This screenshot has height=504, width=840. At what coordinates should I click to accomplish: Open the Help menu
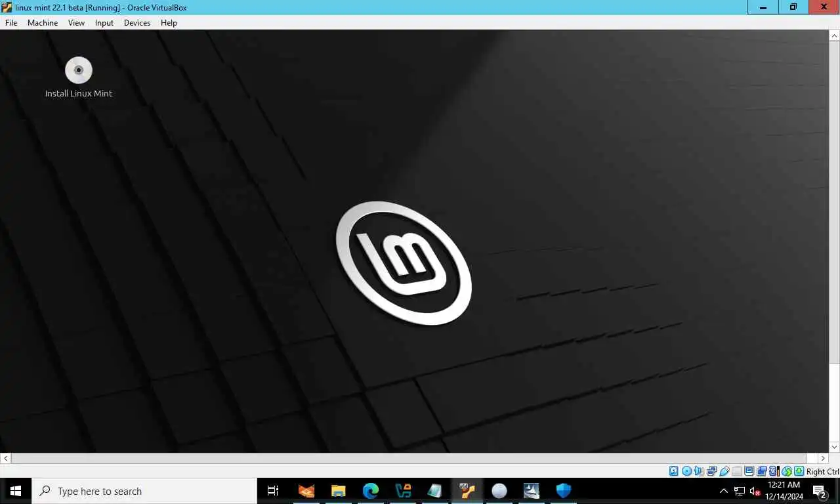pyautogui.click(x=169, y=22)
